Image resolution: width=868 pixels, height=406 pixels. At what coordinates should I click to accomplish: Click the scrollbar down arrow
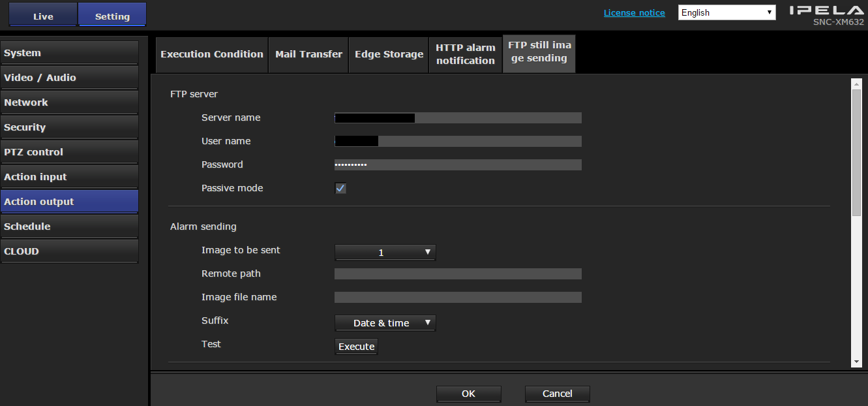click(857, 362)
